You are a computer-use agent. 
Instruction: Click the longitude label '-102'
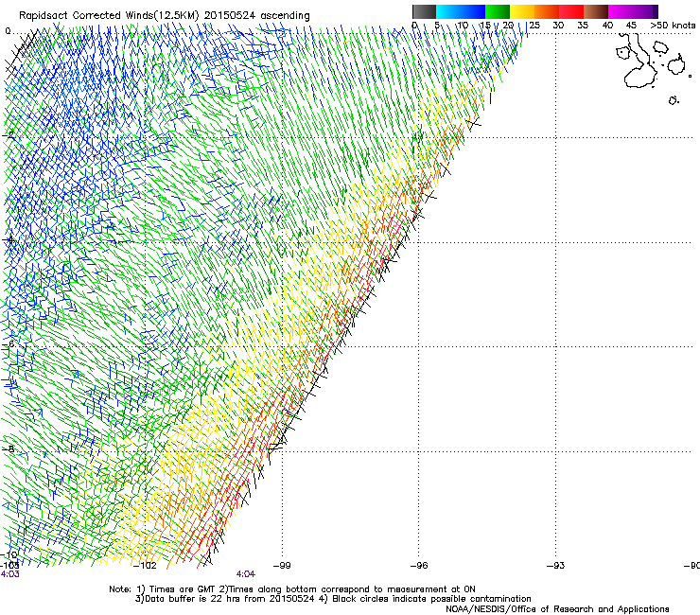[145, 566]
